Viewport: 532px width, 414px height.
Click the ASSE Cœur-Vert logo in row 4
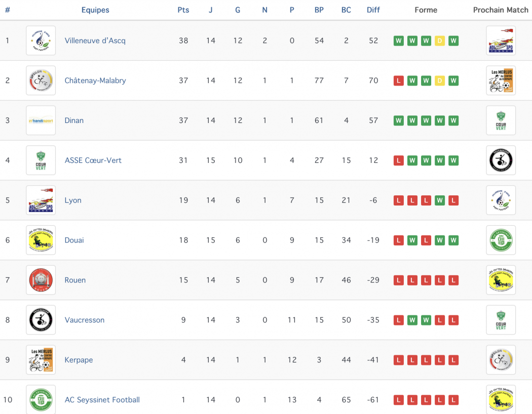coord(41,160)
